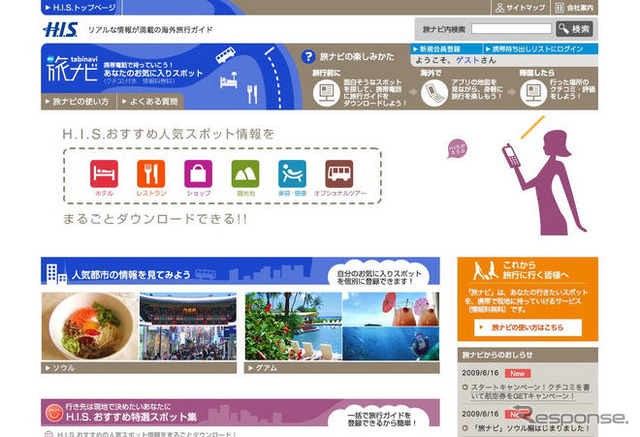Open the グアム city link
The image size is (640, 437).
pos(342,368)
